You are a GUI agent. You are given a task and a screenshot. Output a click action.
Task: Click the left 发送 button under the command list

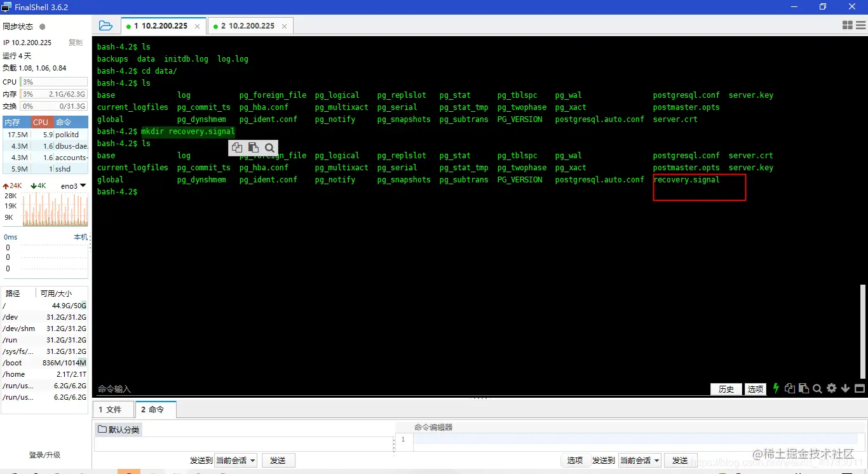coord(278,460)
